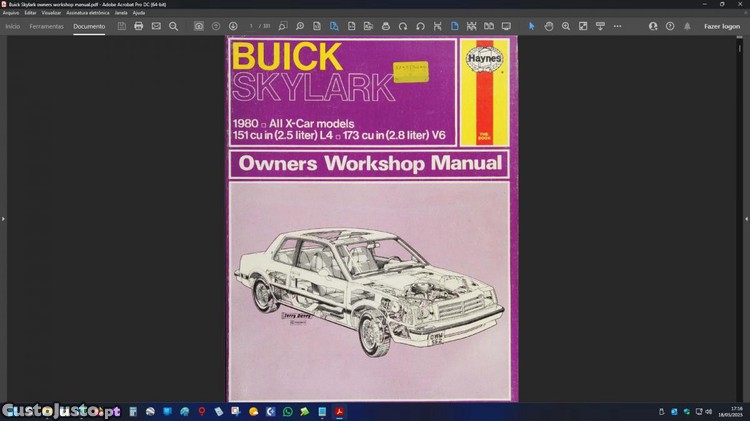The height and width of the screenshot is (421, 750).
Task: Expand the right tools pane arrow
Action: (746, 218)
